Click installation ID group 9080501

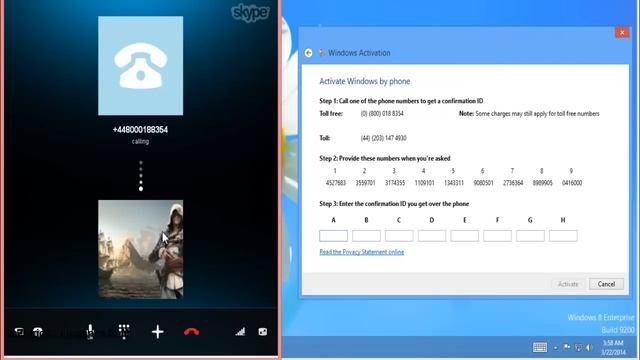[x=483, y=183]
